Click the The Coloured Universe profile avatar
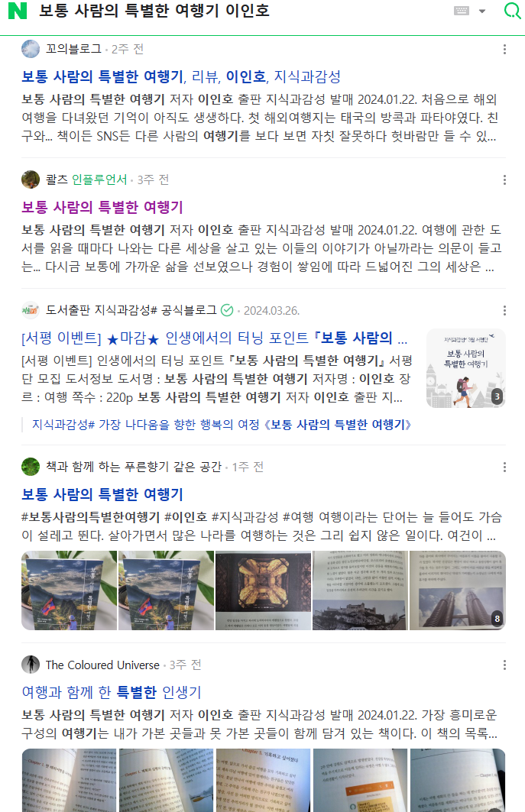The height and width of the screenshot is (812, 525). [31, 665]
